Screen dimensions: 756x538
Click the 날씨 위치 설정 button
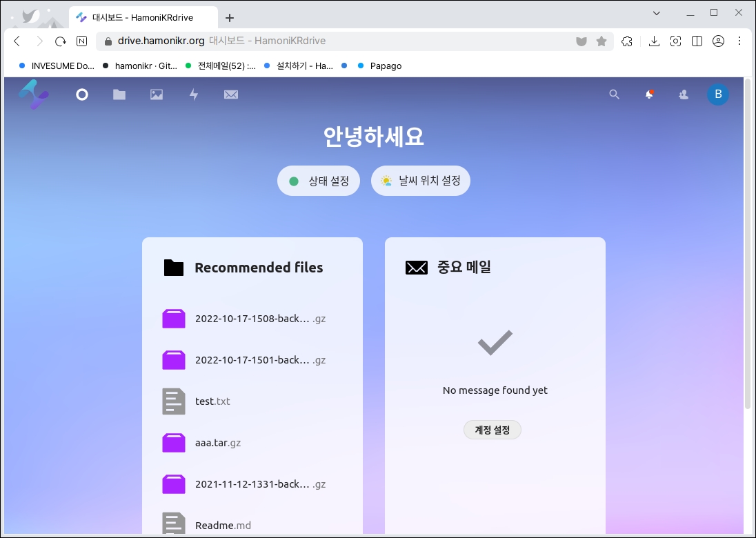(x=421, y=181)
